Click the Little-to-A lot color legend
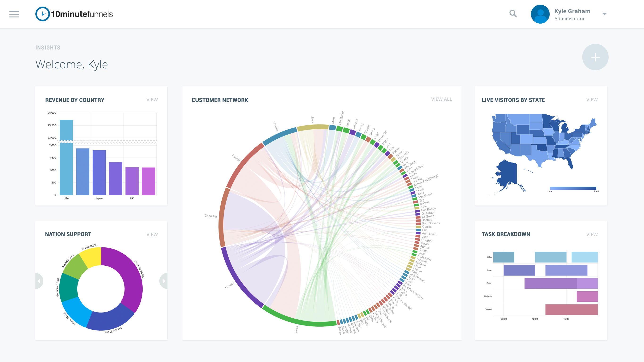The width and height of the screenshot is (644, 362). tap(573, 188)
